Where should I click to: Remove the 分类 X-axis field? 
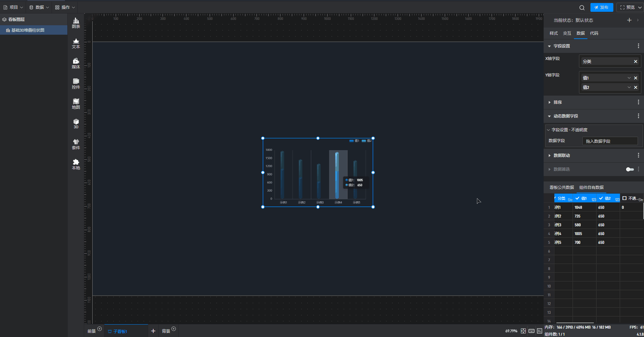tap(636, 62)
